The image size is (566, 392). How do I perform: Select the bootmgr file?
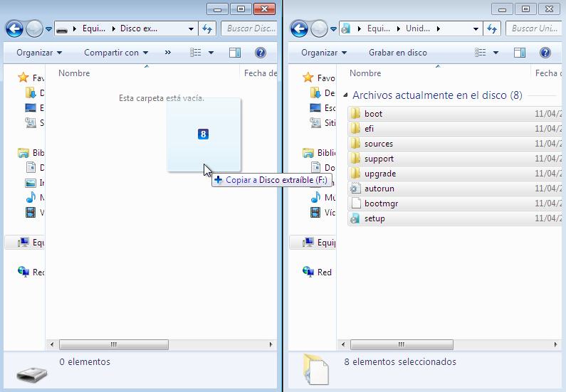tap(381, 203)
